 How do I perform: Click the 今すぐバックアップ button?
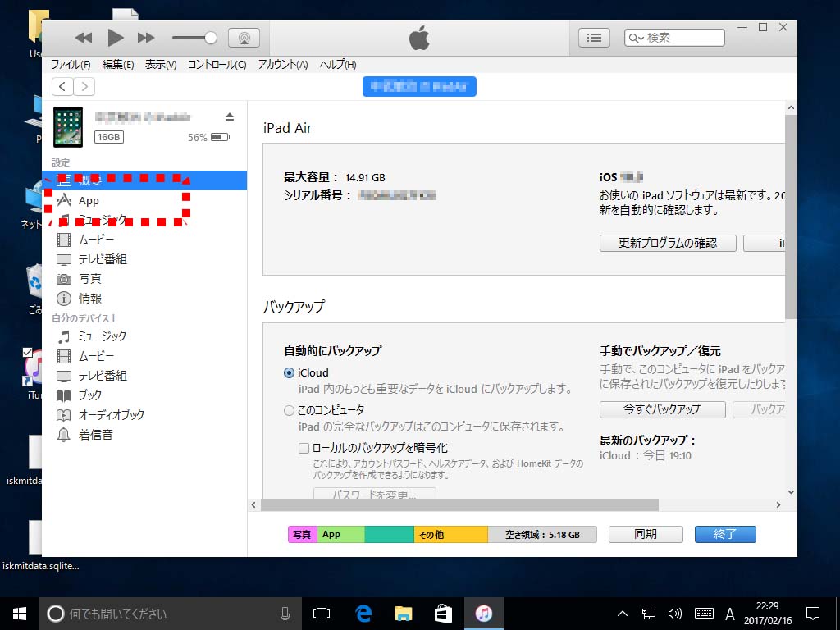pyautogui.click(x=662, y=409)
